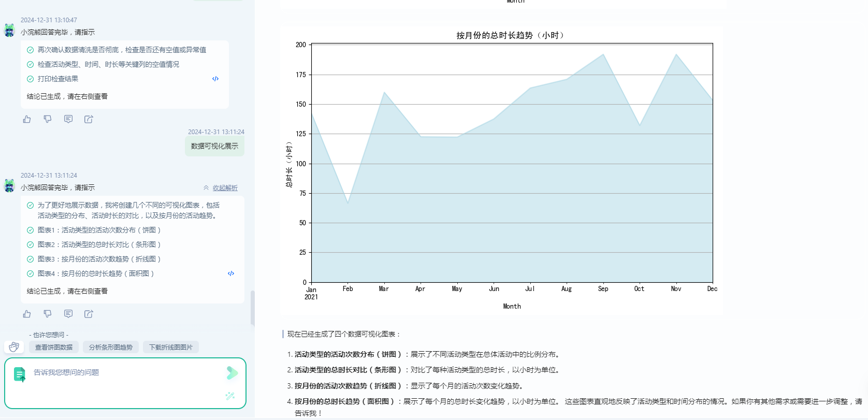Click the 也许您想问 label
The image size is (868, 420).
pos(49,335)
